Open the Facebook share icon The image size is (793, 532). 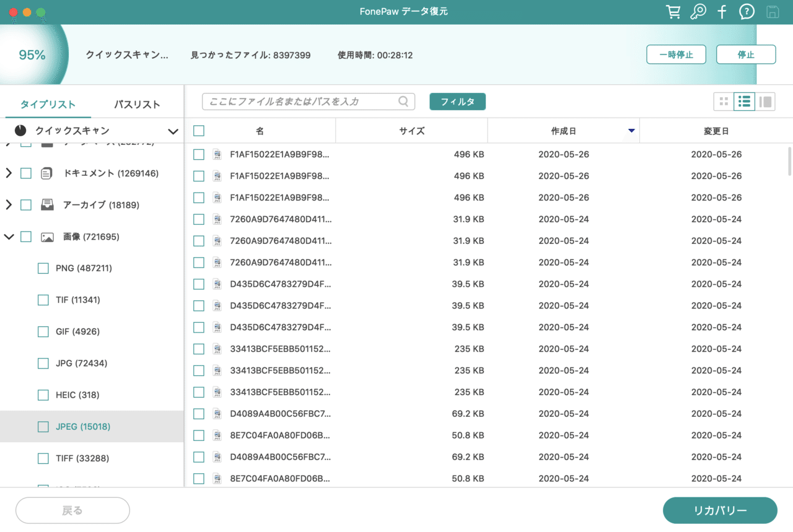pos(722,11)
